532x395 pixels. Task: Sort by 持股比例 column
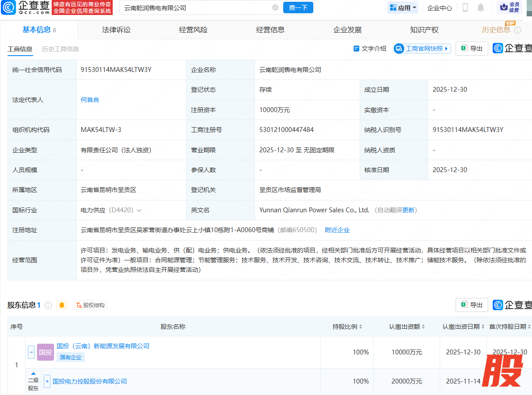pos(347,327)
